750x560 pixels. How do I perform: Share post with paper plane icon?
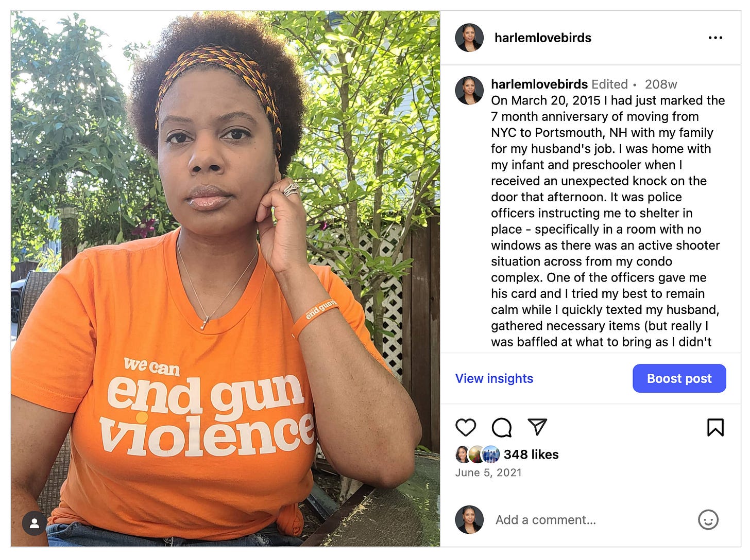click(x=537, y=427)
